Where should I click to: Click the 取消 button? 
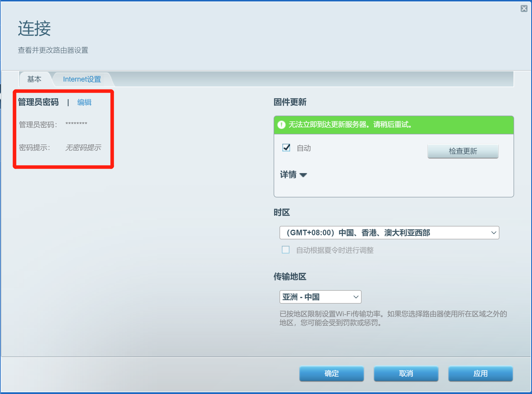click(406, 373)
